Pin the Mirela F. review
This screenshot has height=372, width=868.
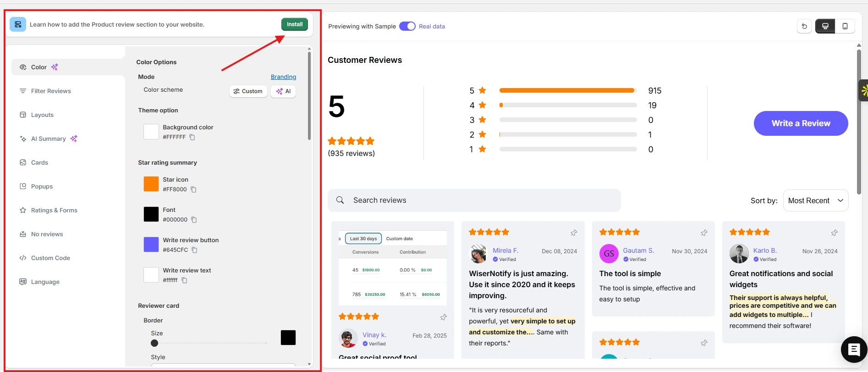(574, 233)
